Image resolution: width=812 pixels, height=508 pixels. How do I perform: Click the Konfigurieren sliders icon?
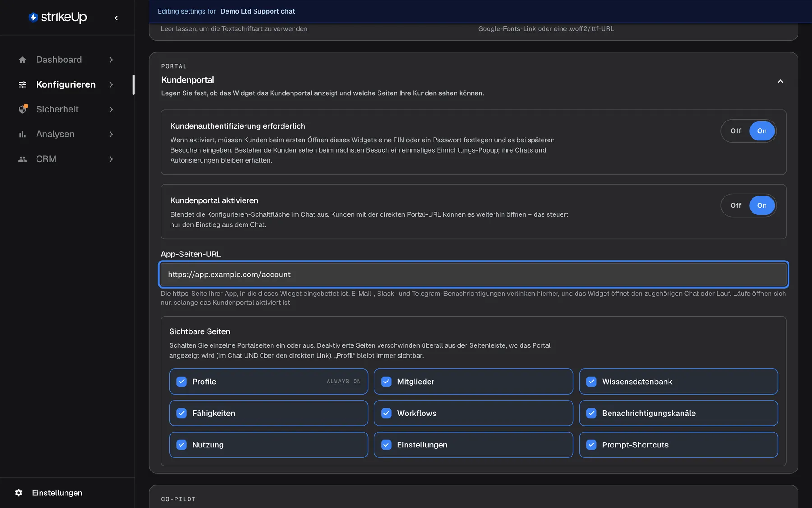click(23, 84)
